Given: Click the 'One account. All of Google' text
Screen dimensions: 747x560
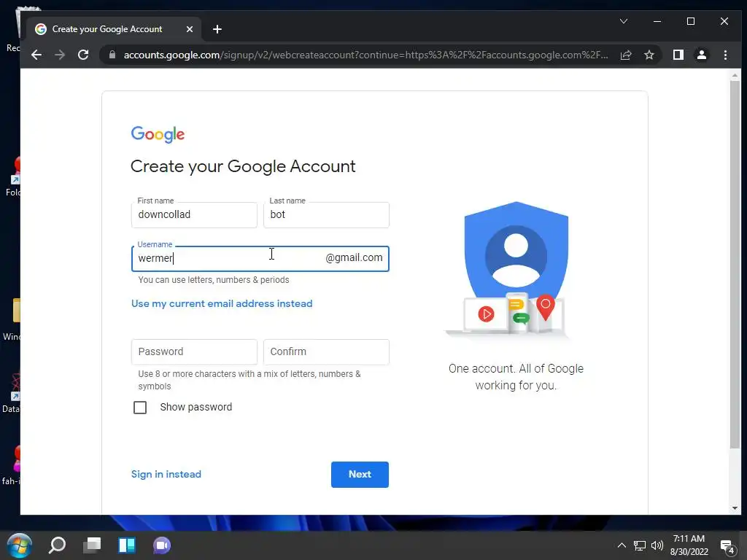Looking at the screenshot, I should pyautogui.click(x=516, y=369).
